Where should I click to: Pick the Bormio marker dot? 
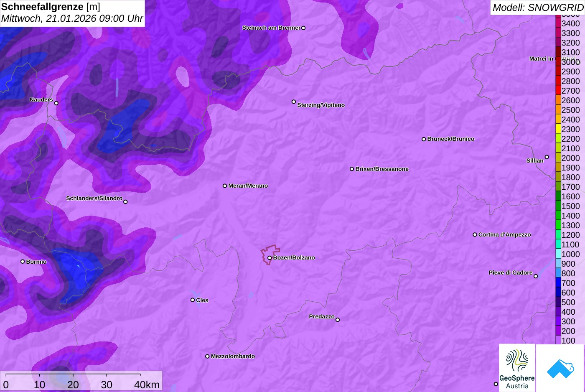[x=23, y=262]
